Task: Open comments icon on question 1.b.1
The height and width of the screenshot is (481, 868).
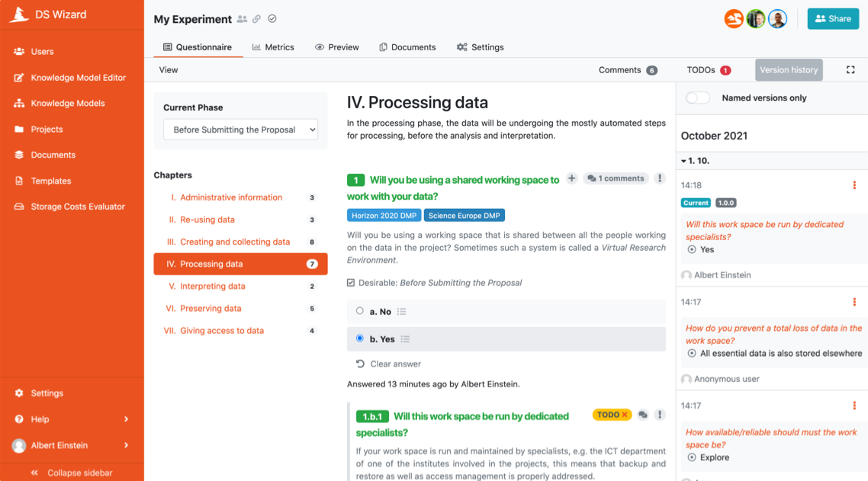Action: (643, 415)
